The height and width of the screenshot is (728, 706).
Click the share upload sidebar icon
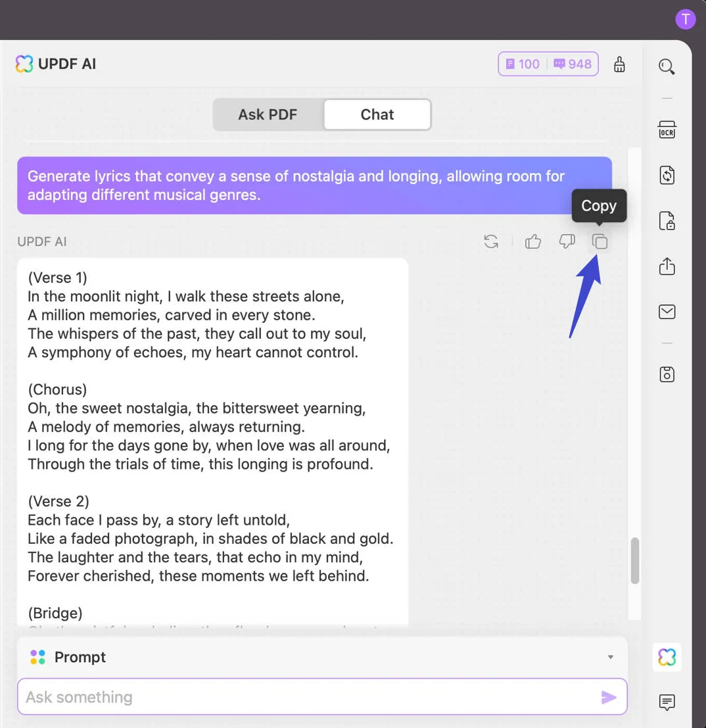tap(667, 266)
